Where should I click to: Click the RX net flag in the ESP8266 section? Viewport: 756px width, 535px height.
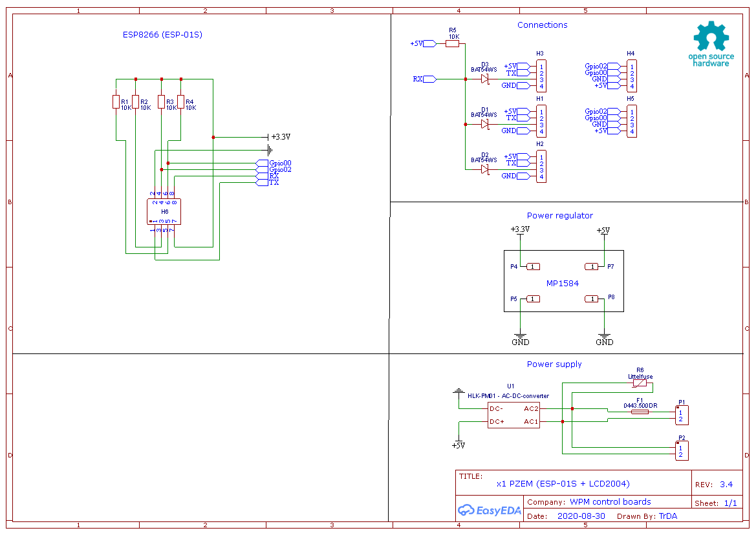268,176
